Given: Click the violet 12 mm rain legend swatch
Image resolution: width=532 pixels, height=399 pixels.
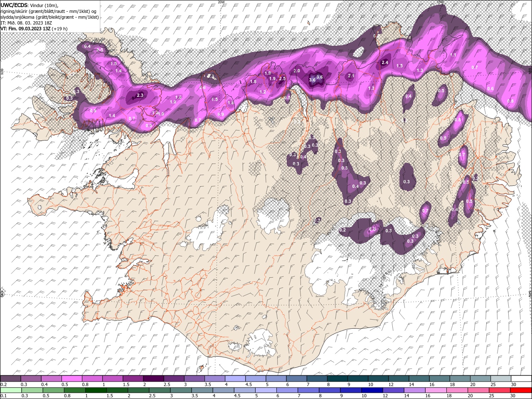Looking at the screenshot, I should (393, 390).
